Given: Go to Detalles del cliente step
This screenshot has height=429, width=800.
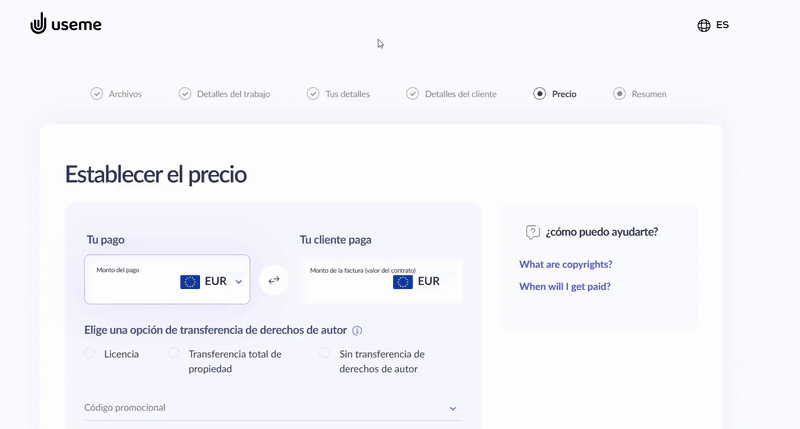Looking at the screenshot, I should (452, 94).
